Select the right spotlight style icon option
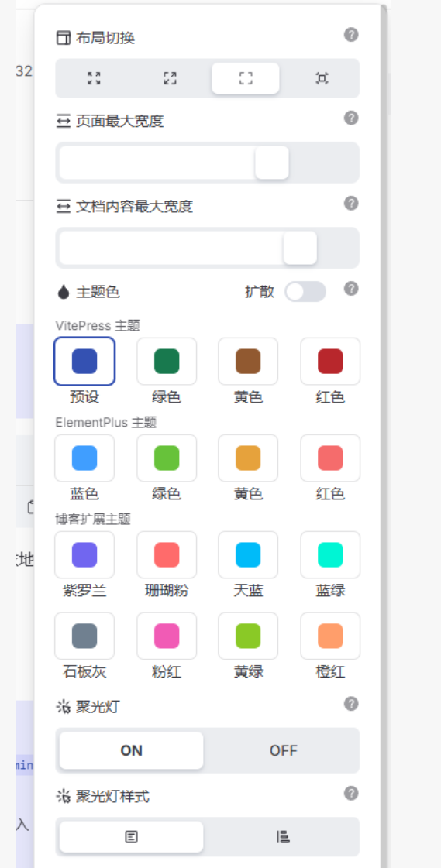Viewport: 441px width, 868px height. point(284,837)
